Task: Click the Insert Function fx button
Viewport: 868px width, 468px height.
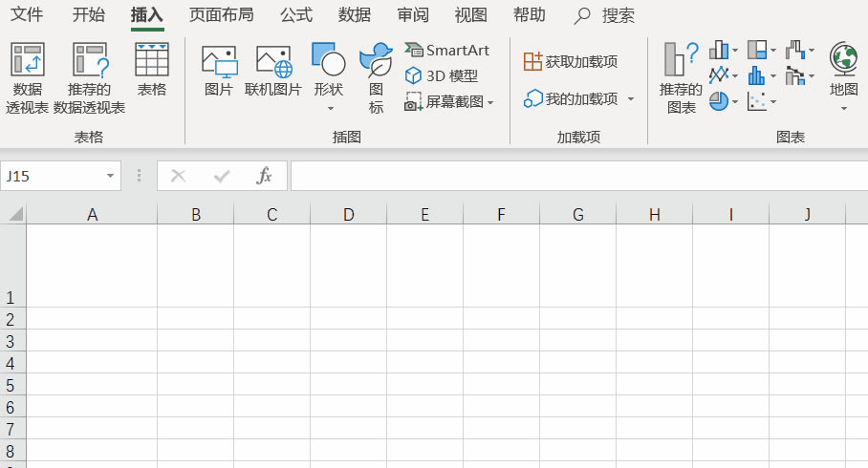Action: click(x=265, y=176)
